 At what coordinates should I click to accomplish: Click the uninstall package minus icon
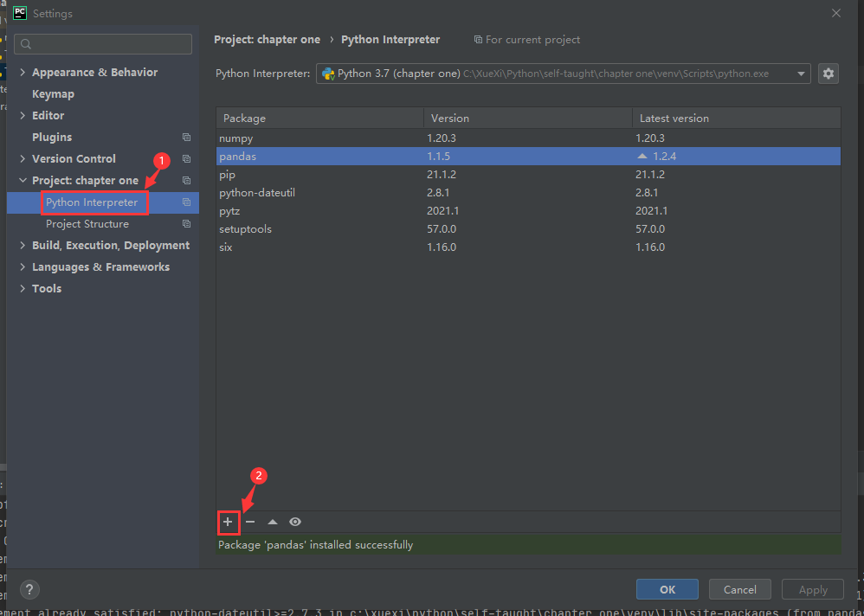click(251, 522)
